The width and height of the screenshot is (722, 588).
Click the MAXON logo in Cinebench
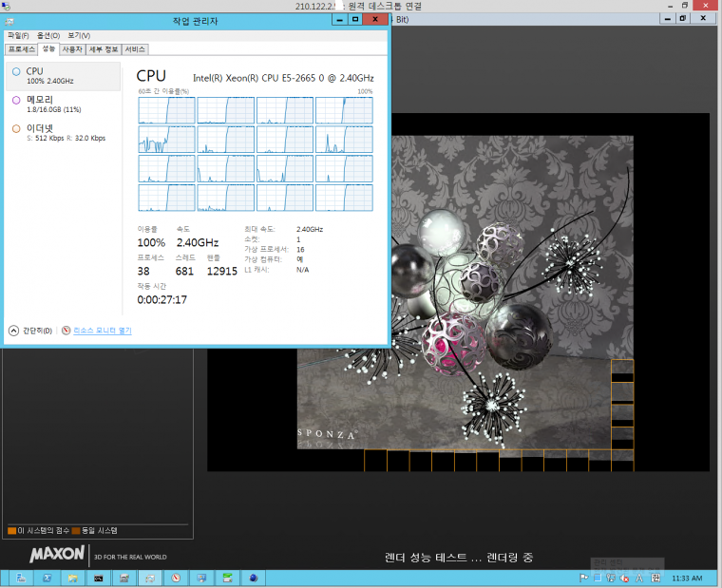[57, 554]
